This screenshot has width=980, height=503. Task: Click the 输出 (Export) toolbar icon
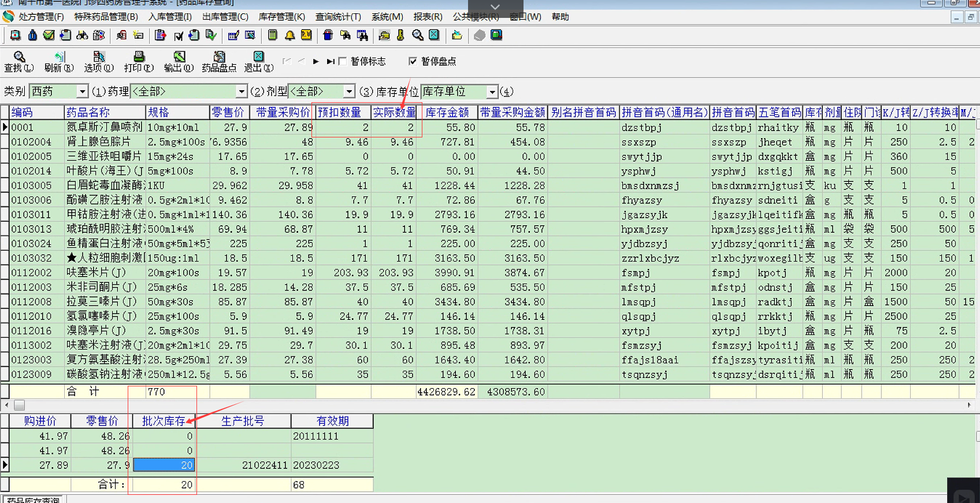[179, 61]
